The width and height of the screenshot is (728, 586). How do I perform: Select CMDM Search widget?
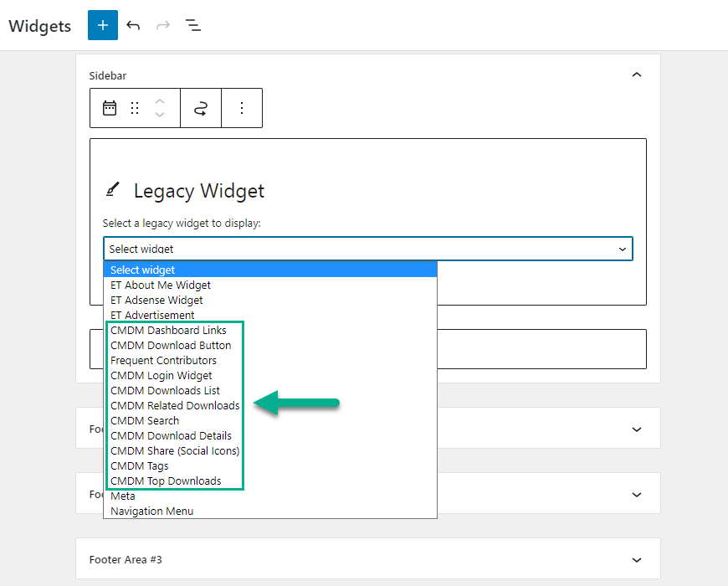click(270, 421)
